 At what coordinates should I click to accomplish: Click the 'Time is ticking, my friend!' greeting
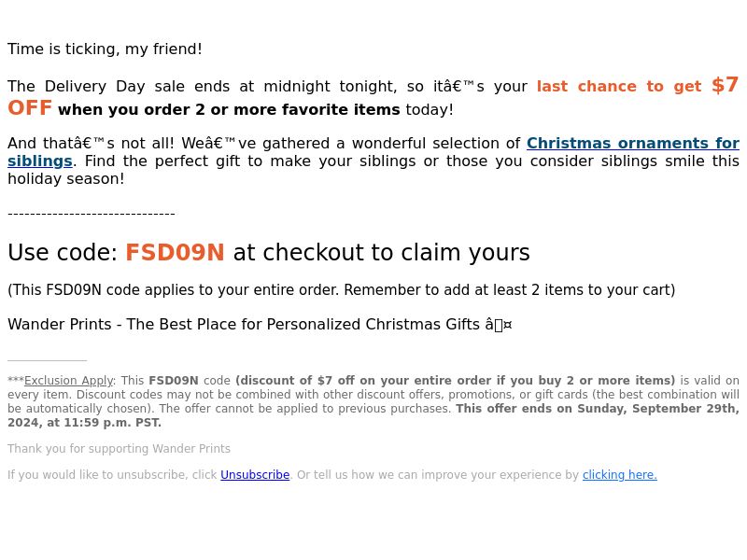105,49
